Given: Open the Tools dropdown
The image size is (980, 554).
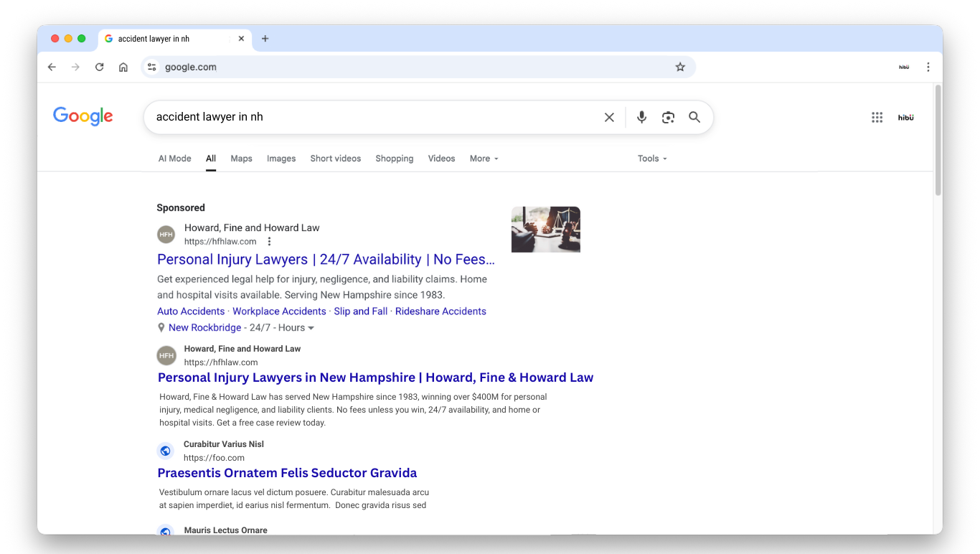Looking at the screenshot, I should point(651,159).
